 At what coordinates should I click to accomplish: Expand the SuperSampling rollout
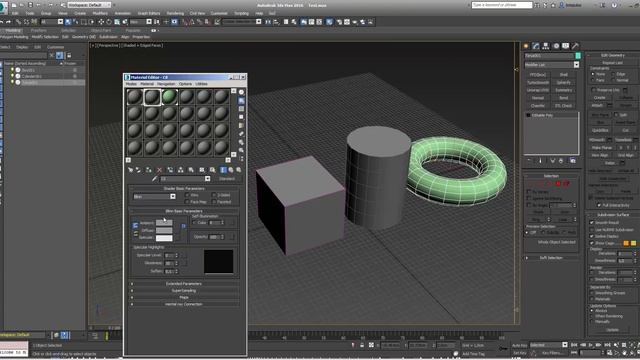[184, 291]
